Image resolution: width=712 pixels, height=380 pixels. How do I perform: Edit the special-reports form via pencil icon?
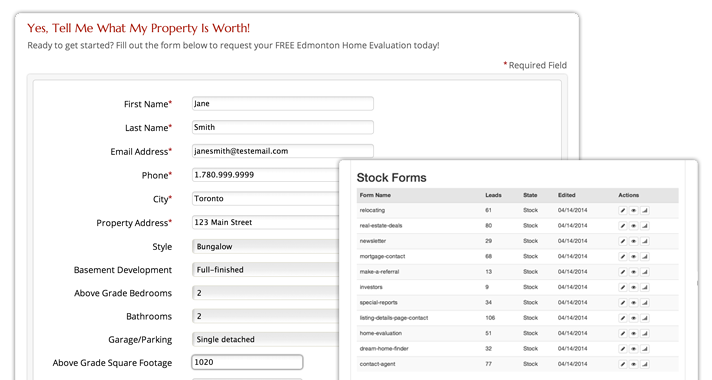click(623, 303)
